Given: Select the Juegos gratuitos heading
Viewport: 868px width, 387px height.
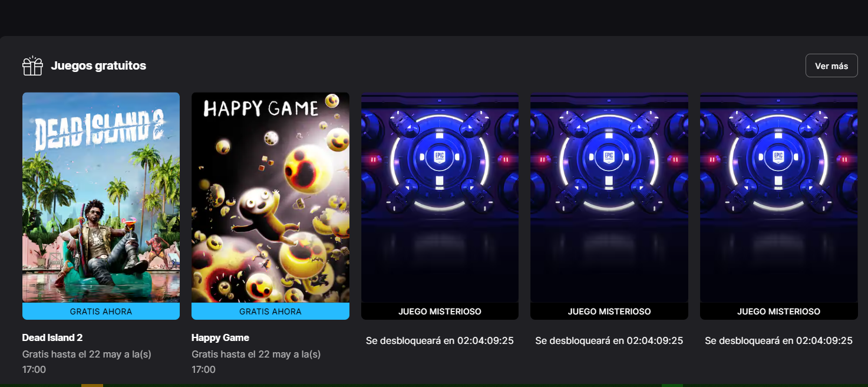Looking at the screenshot, I should [x=98, y=65].
